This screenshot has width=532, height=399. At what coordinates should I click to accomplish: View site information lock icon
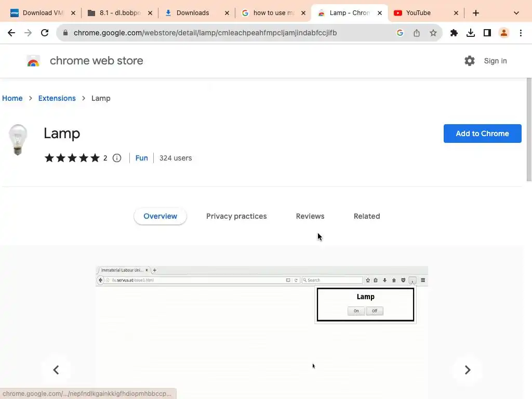point(65,33)
